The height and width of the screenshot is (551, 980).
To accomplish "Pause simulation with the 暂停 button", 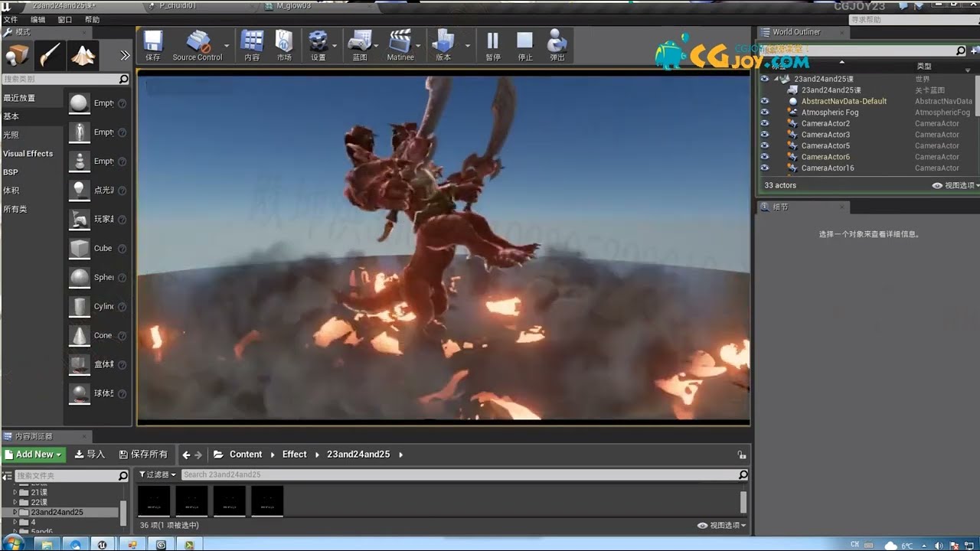I will point(493,46).
